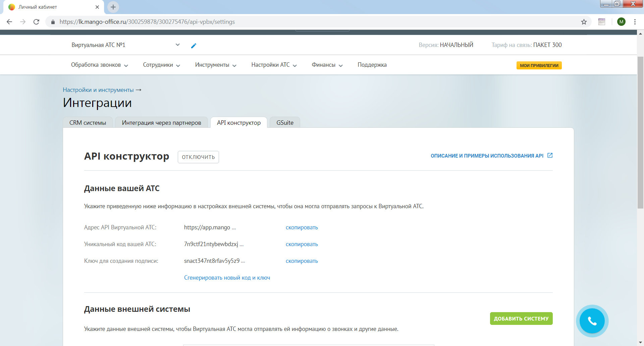Open ОПИСАНИЕ И ПРИМЕРЫ ИСПОЛЬЗОВАНИЯ API link

click(487, 156)
